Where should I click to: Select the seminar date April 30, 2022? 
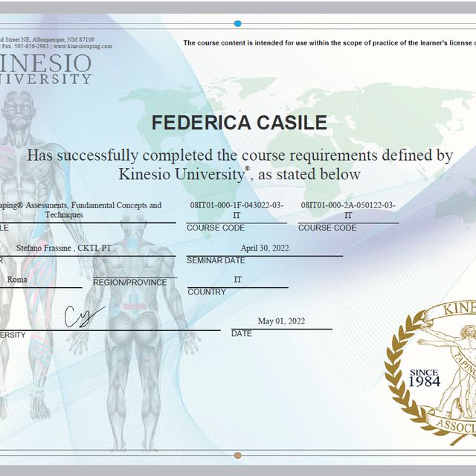pyautogui.click(x=265, y=248)
